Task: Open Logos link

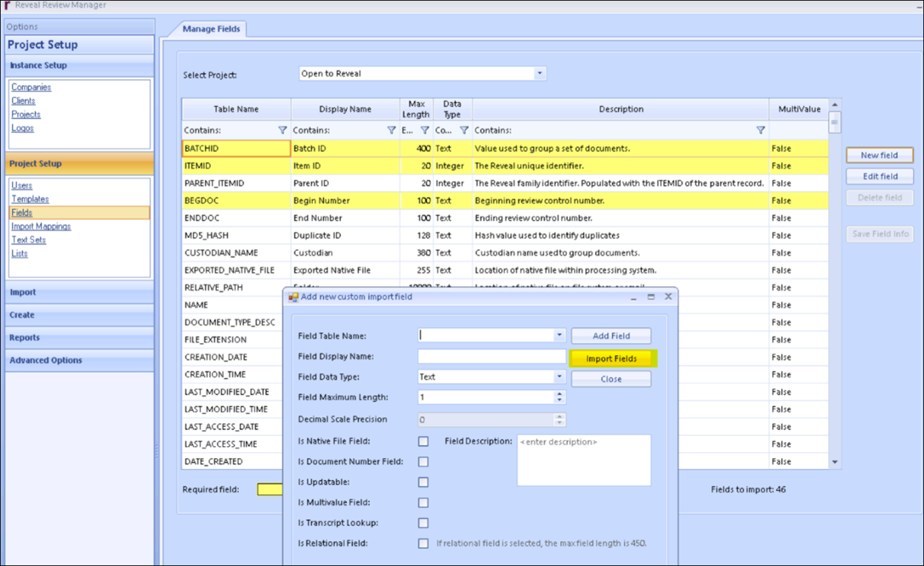Action: pyautogui.click(x=23, y=128)
